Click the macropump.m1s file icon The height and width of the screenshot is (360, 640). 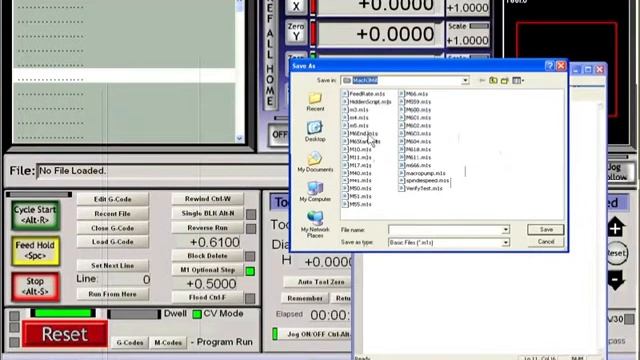402,173
